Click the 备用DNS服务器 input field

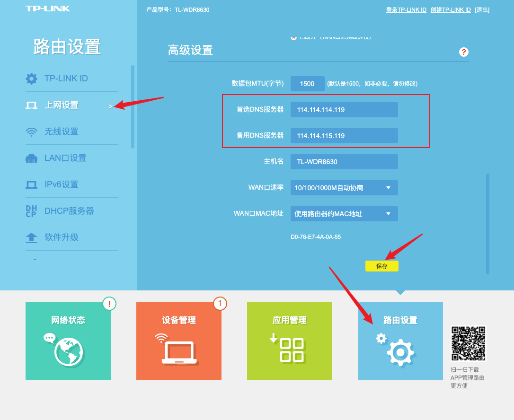coord(344,136)
